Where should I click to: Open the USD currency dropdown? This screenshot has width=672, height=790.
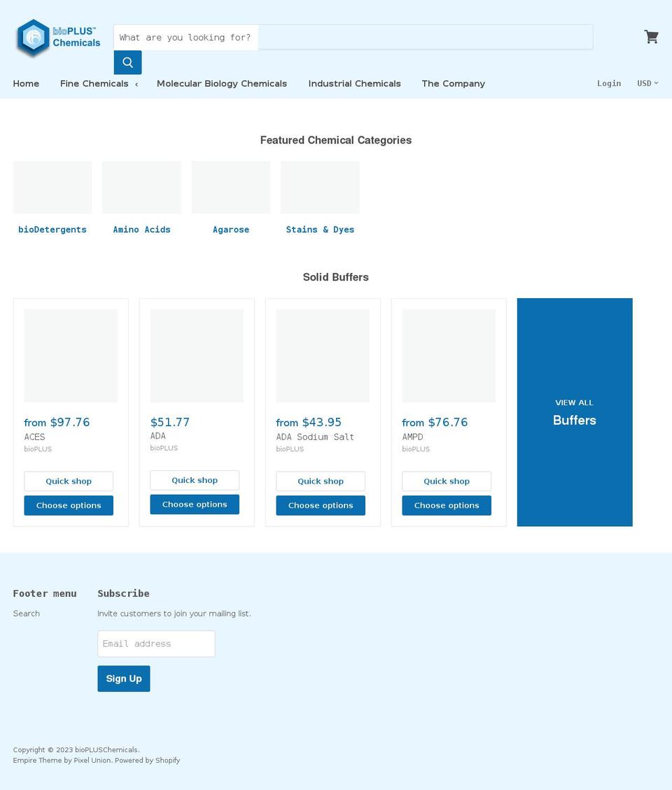(x=647, y=83)
